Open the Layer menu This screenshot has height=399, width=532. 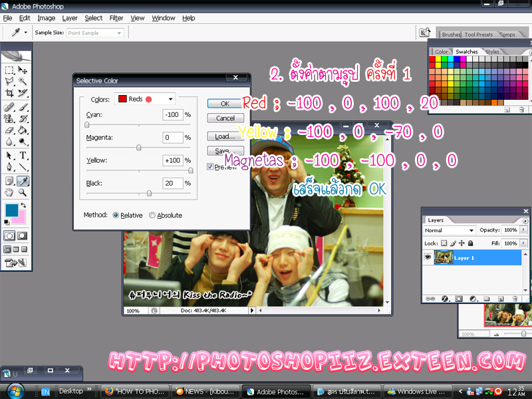pos(70,18)
